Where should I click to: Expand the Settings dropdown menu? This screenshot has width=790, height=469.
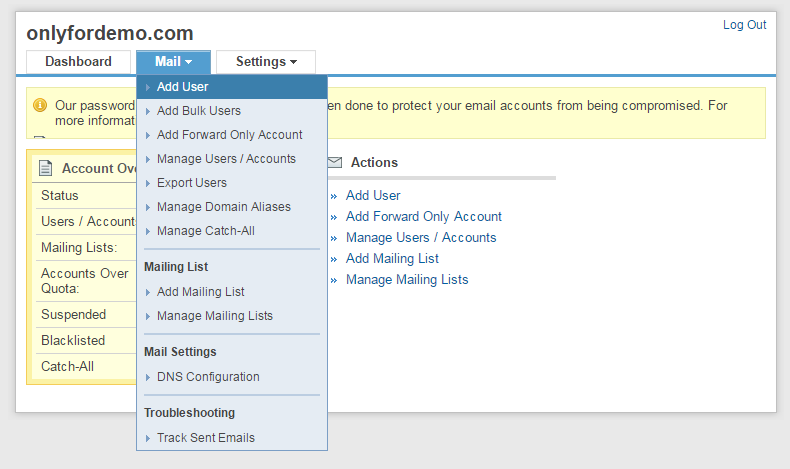pos(266,62)
